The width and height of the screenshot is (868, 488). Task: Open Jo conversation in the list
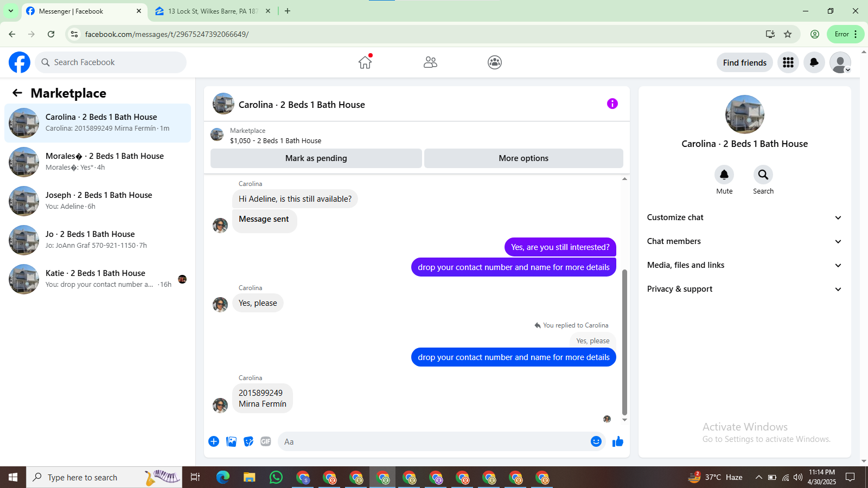click(x=98, y=240)
